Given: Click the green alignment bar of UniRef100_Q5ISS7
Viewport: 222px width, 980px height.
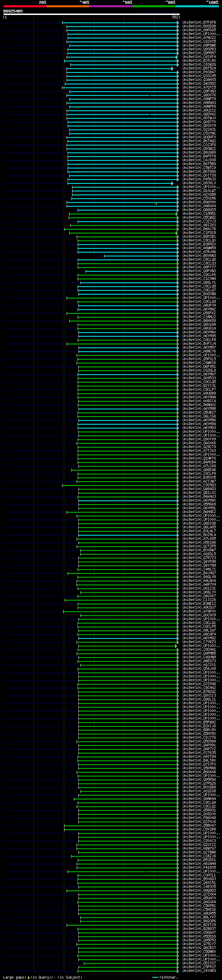Looking at the screenshot, I should tap(131, 964).
